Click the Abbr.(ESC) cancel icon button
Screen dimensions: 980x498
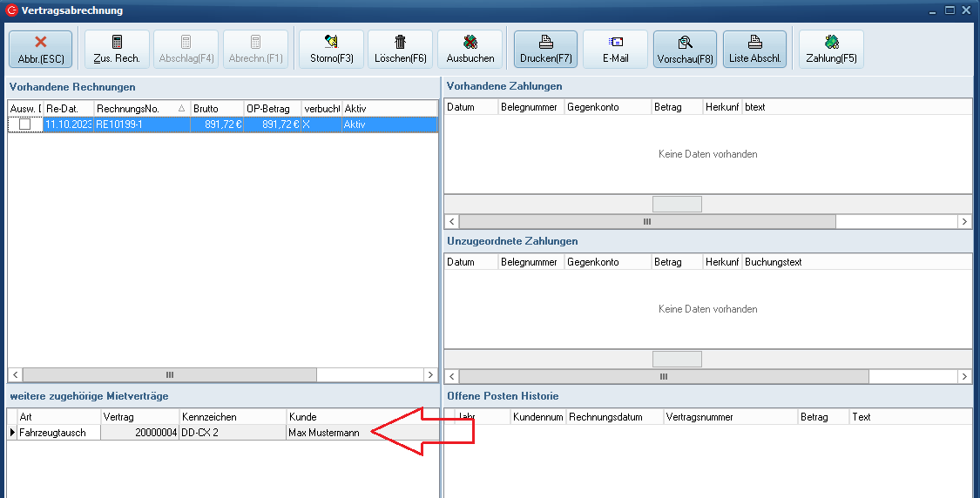point(40,49)
